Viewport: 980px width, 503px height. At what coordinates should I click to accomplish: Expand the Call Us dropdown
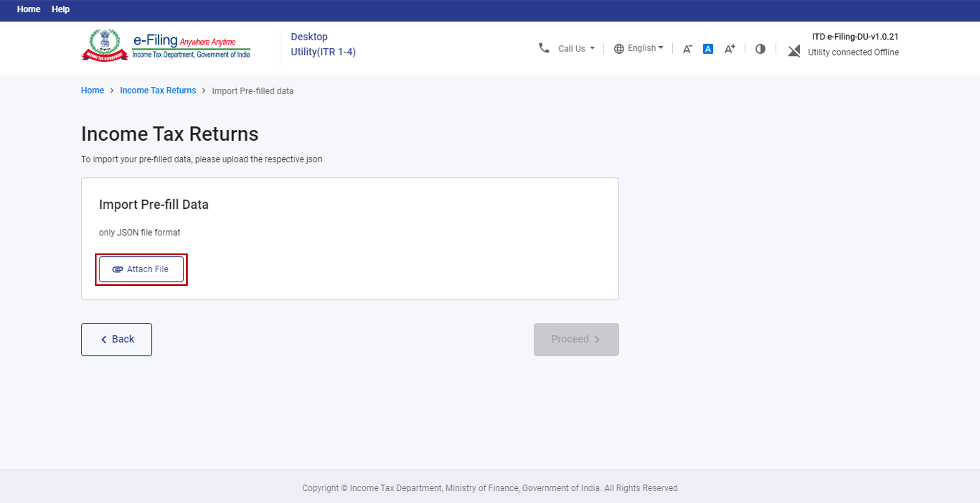pyautogui.click(x=576, y=49)
